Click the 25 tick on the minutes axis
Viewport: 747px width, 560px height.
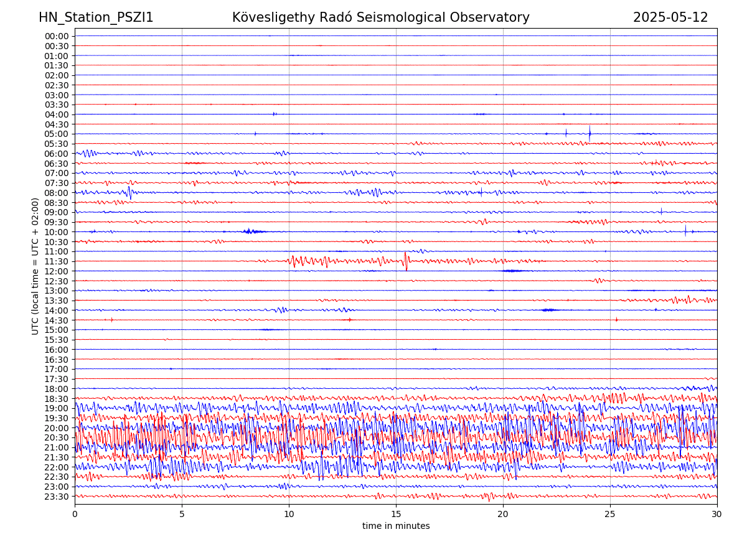pos(610,514)
